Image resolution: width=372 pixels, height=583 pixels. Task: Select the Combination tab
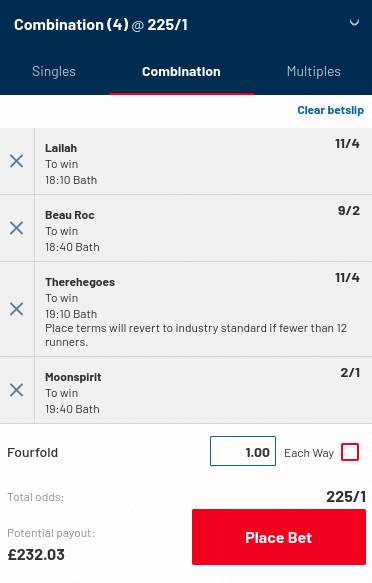[x=181, y=71]
